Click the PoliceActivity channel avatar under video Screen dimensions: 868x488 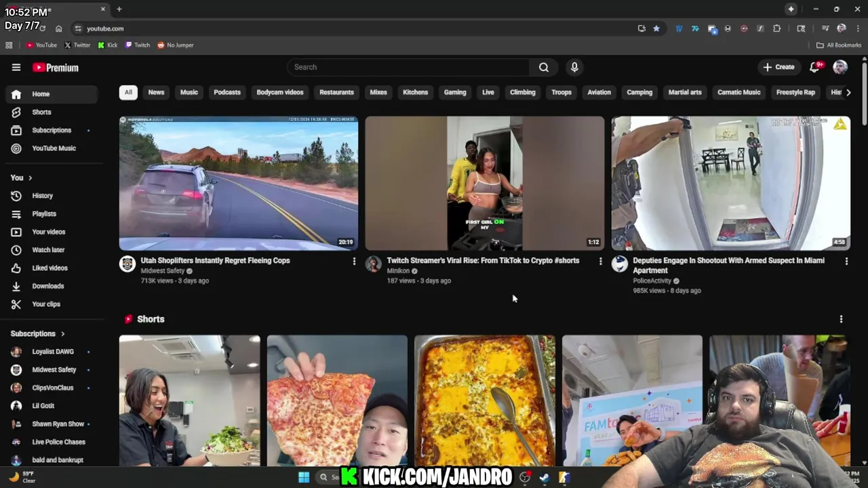point(619,264)
